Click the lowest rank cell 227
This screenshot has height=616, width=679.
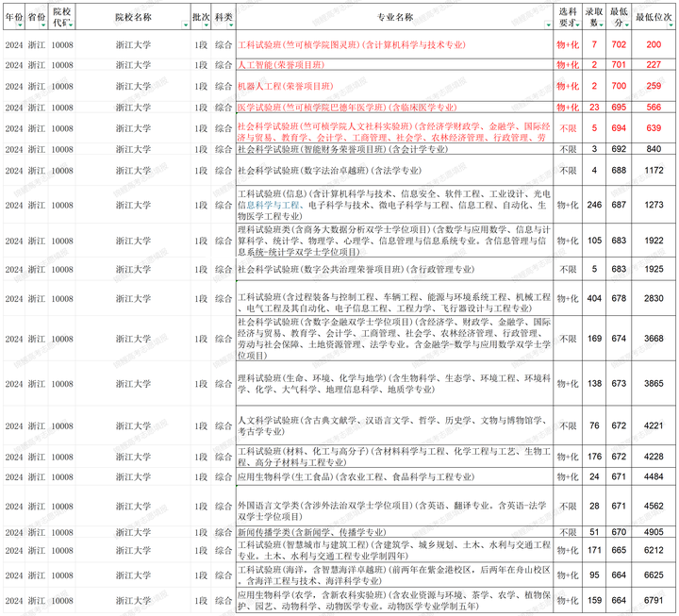(x=654, y=65)
